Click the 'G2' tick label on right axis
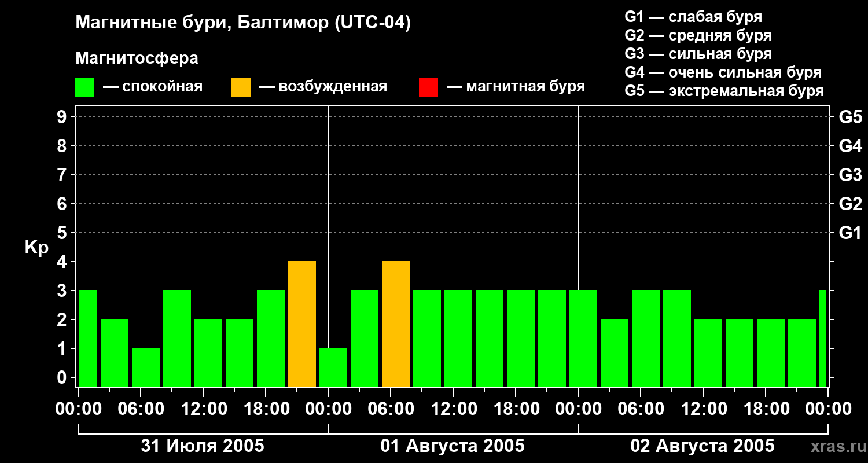 850,204
